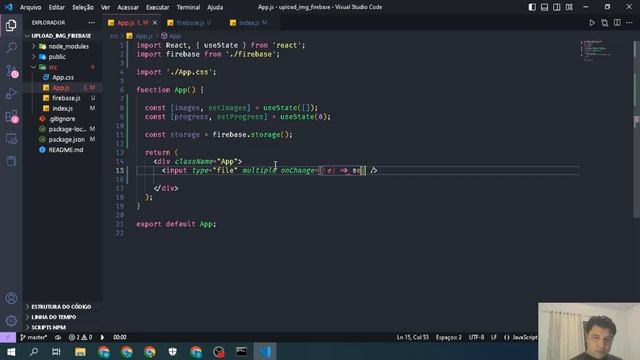Open the Remote Explorer view
Viewport: 640px width, 360px height.
[x=11, y=139]
